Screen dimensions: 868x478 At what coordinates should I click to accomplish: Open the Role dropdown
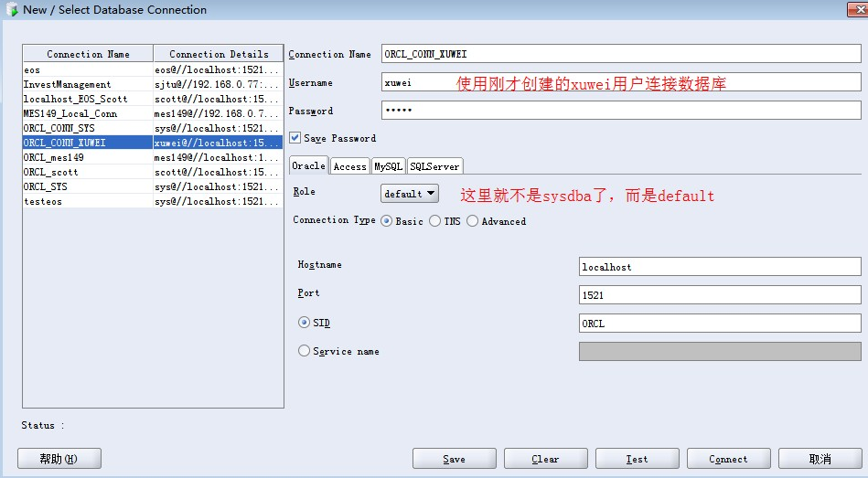[410, 194]
